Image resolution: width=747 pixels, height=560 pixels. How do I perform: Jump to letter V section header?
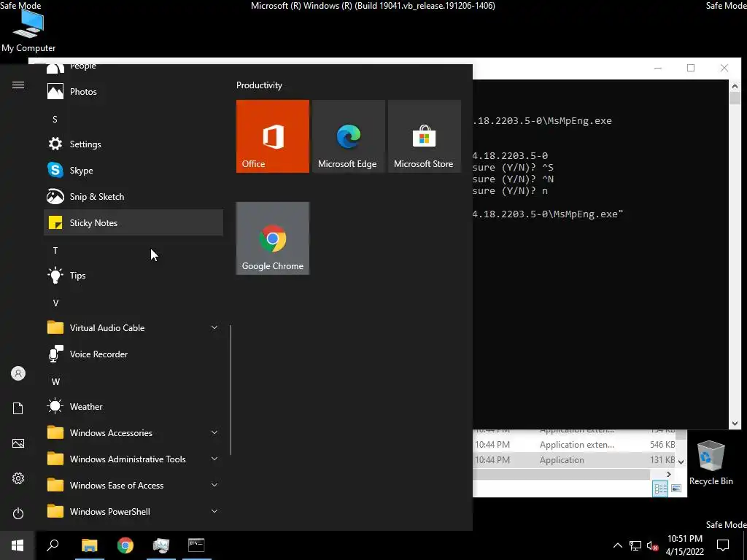(x=55, y=303)
